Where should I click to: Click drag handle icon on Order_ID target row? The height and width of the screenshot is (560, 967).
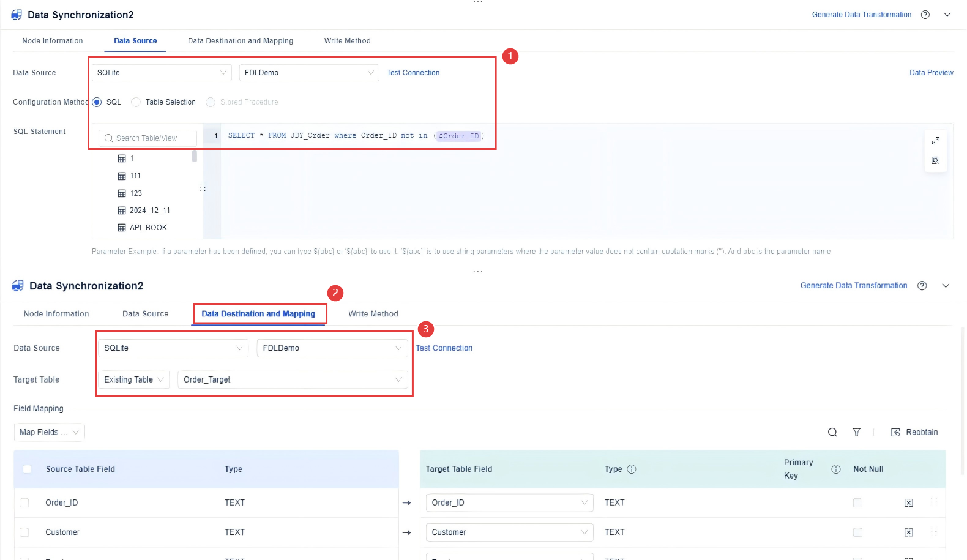coord(934,502)
